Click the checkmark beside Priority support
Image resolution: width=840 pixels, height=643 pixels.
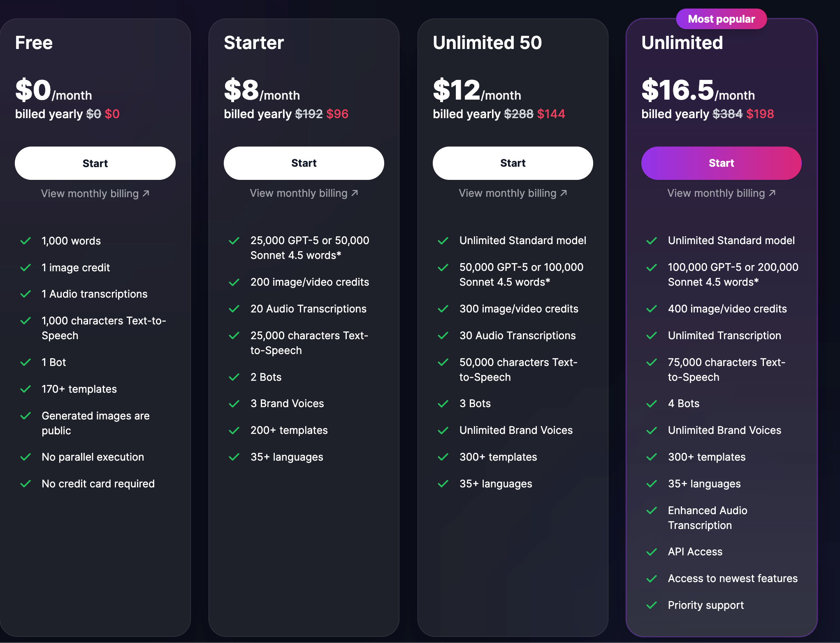coord(652,605)
